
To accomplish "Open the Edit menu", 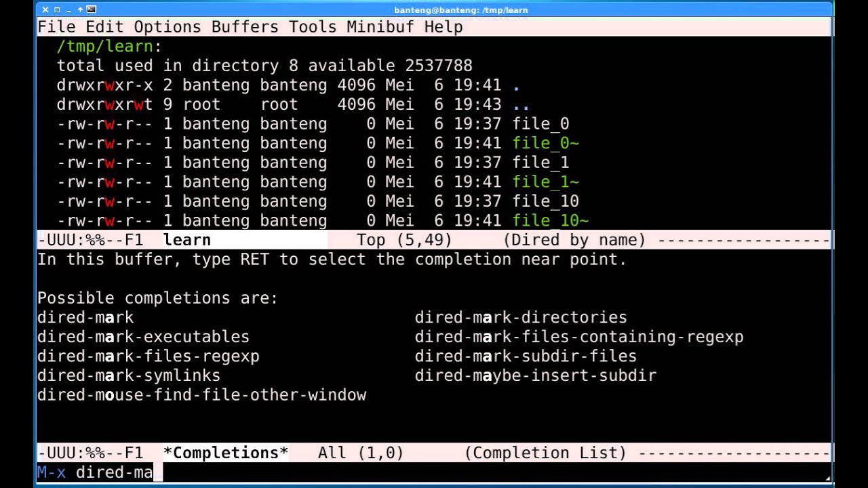I will point(104,27).
